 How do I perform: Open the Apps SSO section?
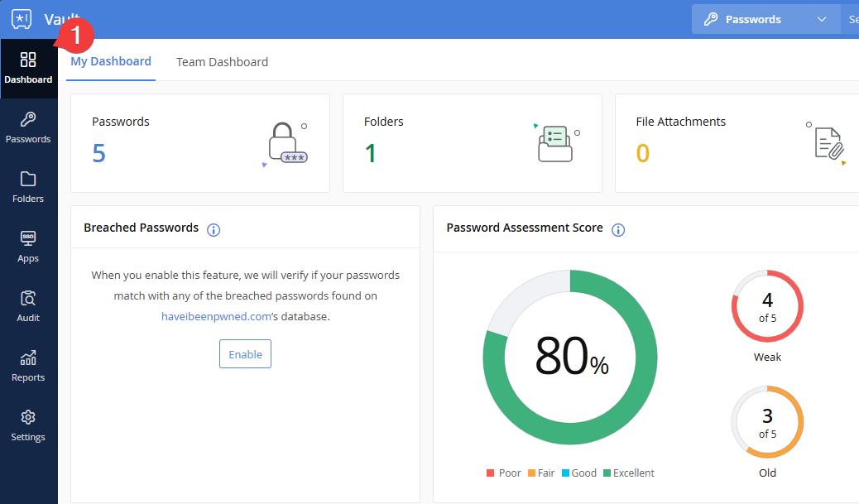[28, 247]
